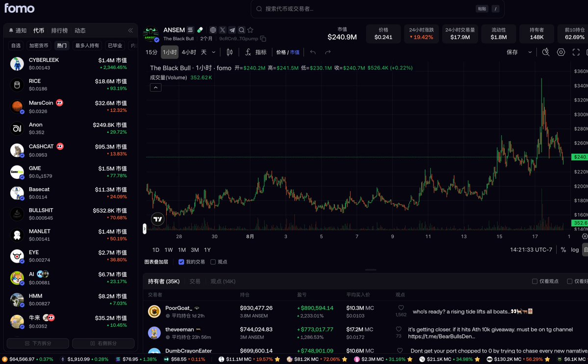Open the candlestick chart style selector

click(x=230, y=52)
